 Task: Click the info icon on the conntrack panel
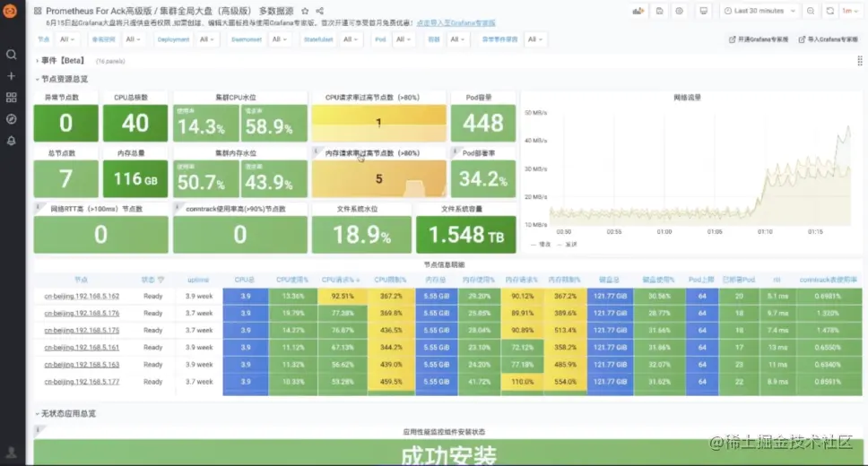pos(178,207)
